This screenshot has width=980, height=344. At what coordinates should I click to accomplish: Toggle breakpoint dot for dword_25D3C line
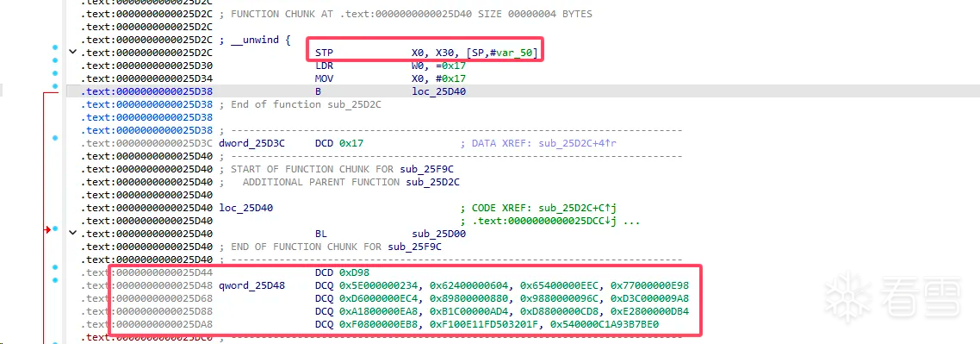[55, 137]
